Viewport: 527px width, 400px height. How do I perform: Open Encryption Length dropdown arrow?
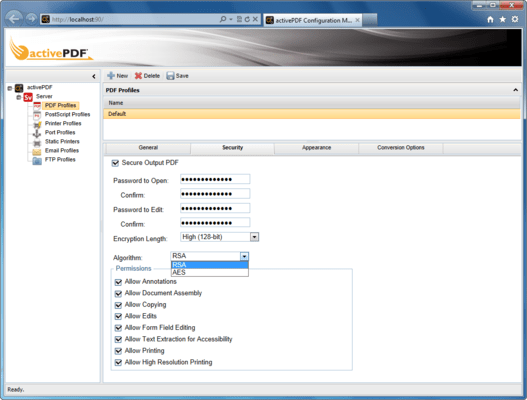tap(254, 237)
